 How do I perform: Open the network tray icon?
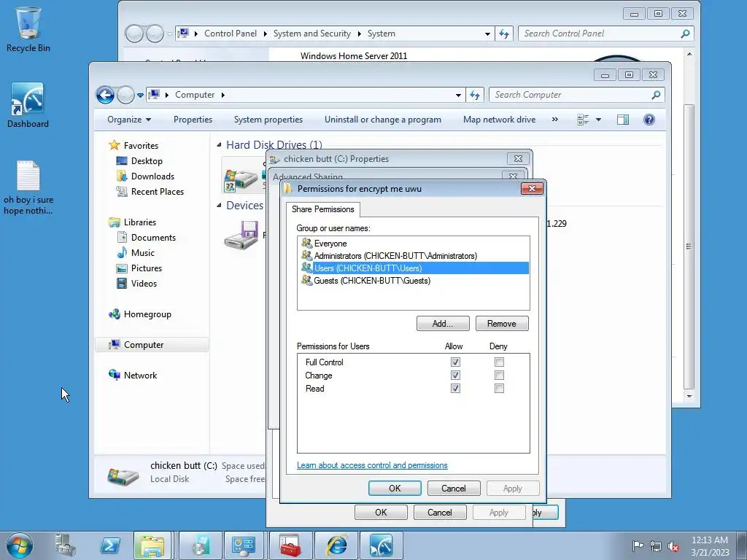(x=656, y=545)
